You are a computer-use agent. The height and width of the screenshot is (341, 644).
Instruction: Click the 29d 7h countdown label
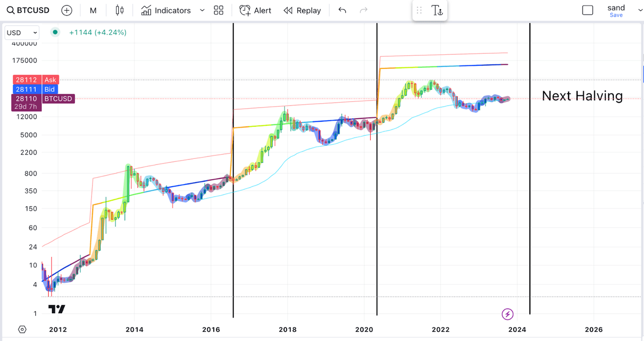(x=25, y=107)
